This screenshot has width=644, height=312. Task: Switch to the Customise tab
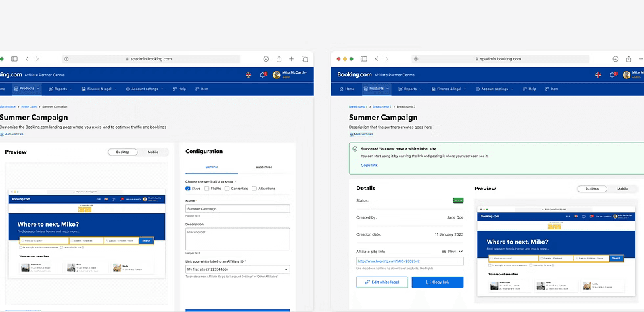pos(264,167)
